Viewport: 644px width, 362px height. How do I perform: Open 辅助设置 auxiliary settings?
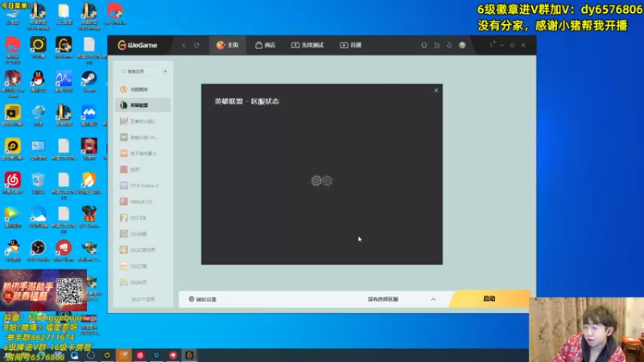tap(203, 299)
